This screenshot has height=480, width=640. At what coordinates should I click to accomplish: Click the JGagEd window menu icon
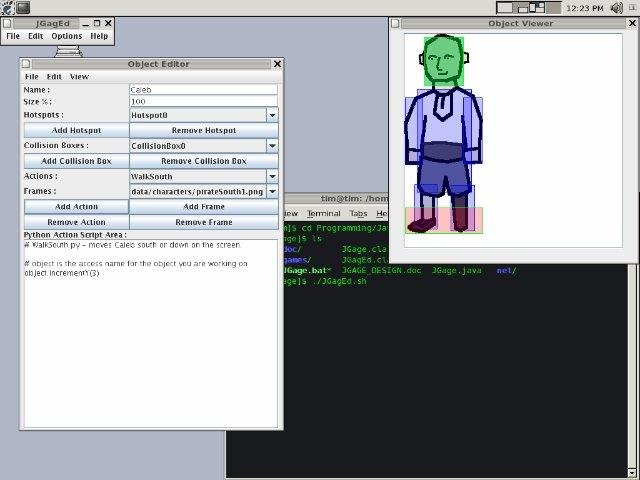click(7, 24)
